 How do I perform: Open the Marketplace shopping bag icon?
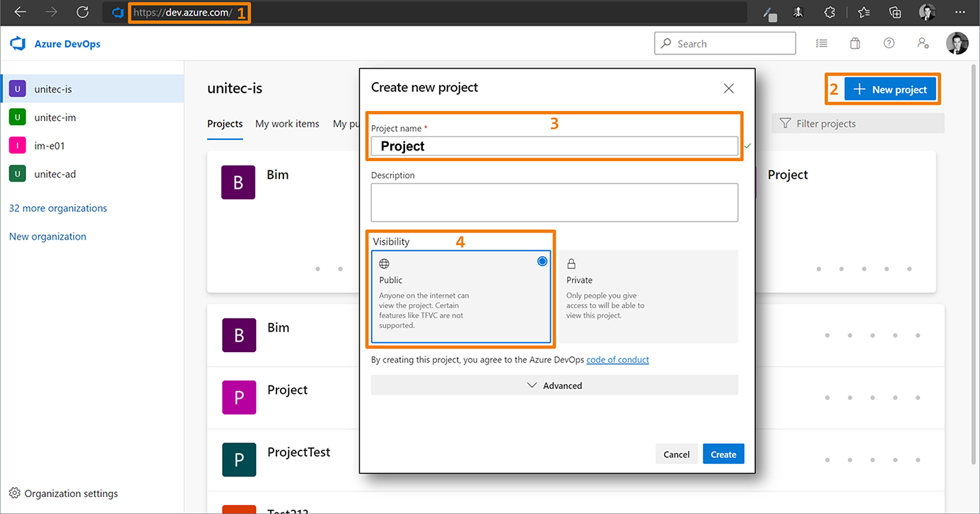tap(855, 43)
